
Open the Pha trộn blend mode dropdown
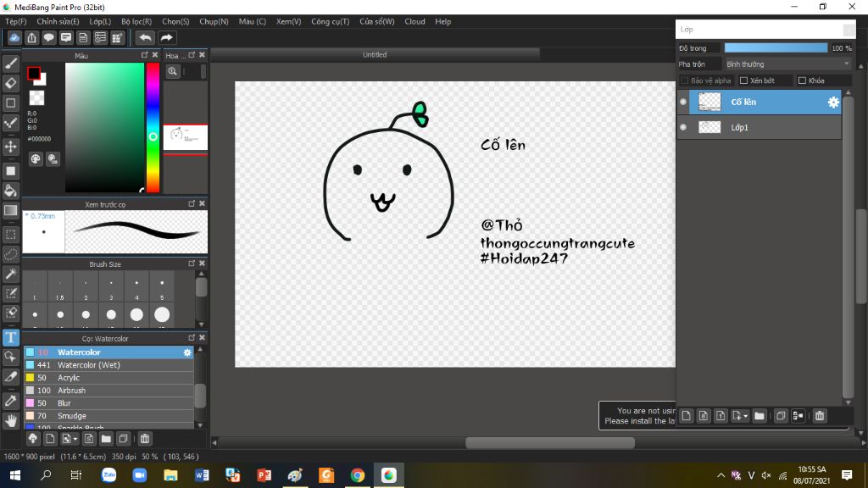tap(787, 64)
